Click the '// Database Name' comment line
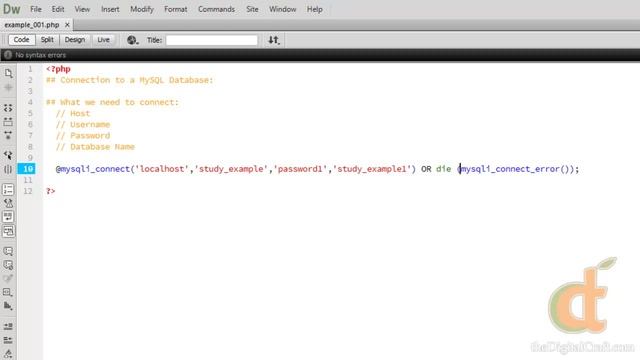The width and height of the screenshot is (640, 360). click(x=95, y=147)
